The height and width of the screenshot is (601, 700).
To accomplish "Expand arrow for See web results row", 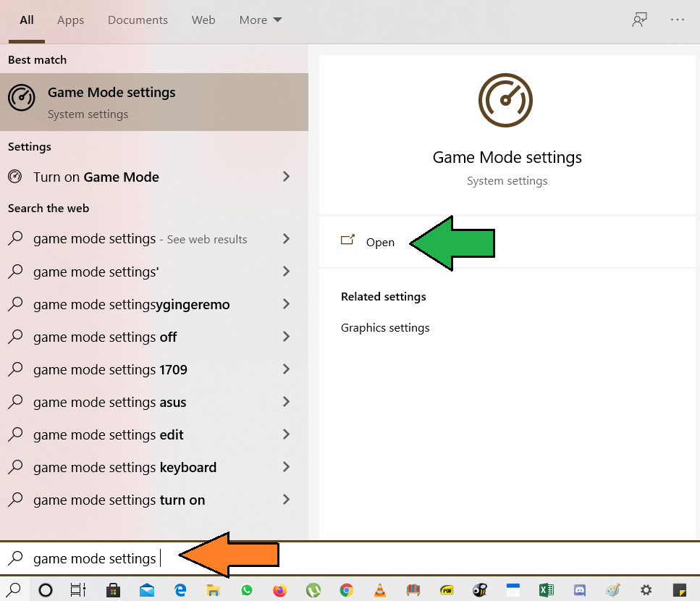I will [x=286, y=239].
